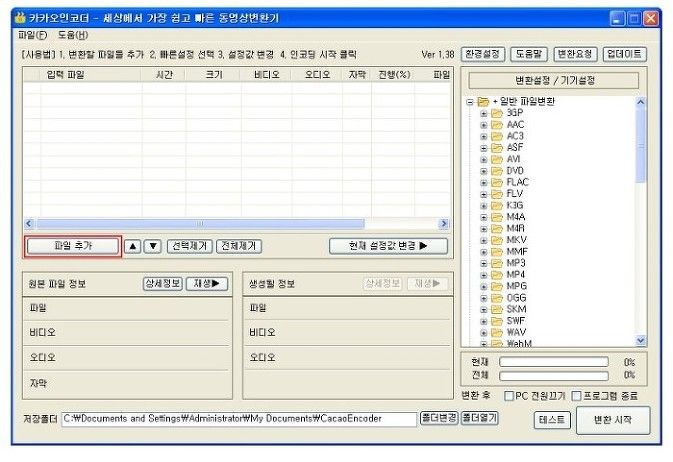This screenshot has height=462, width=673.
Task: Select the K3G folder icon
Action: point(497,205)
